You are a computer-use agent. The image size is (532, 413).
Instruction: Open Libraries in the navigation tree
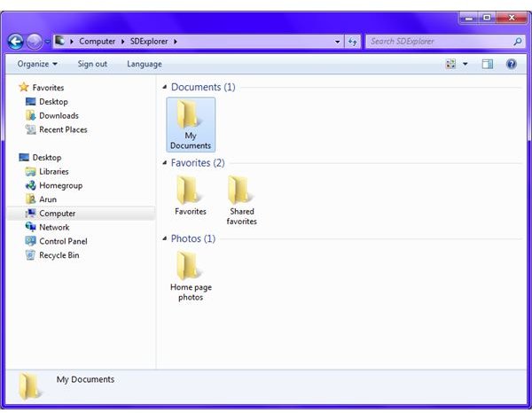point(53,172)
